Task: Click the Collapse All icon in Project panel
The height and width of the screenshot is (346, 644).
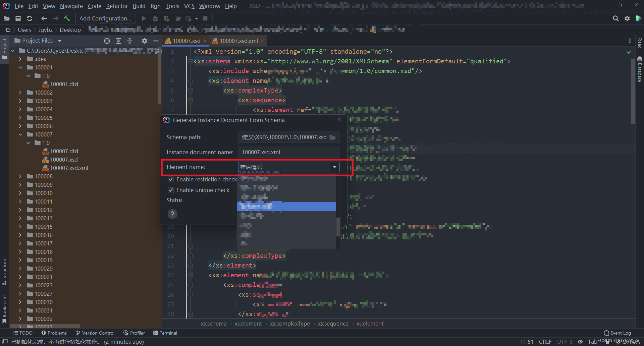Action: [130, 41]
